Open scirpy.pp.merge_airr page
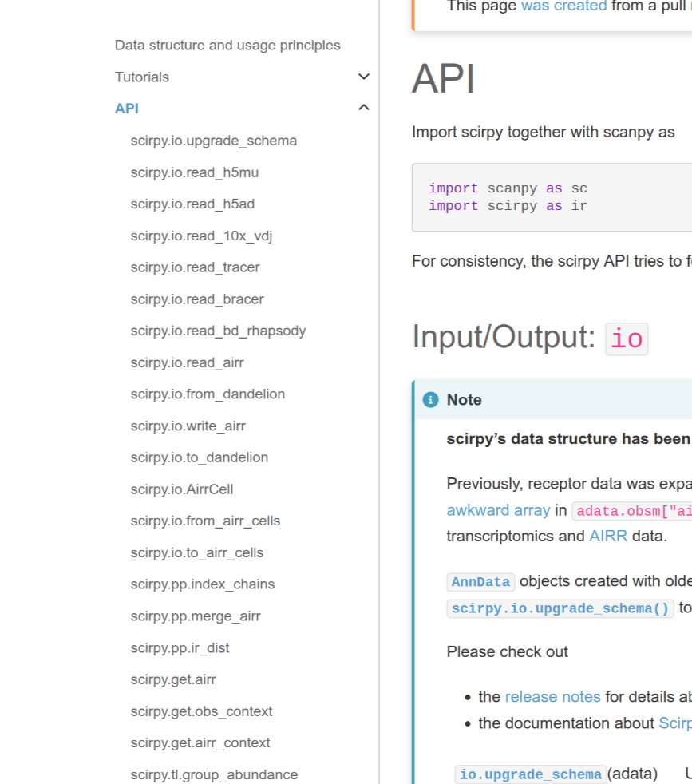 pos(194,616)
